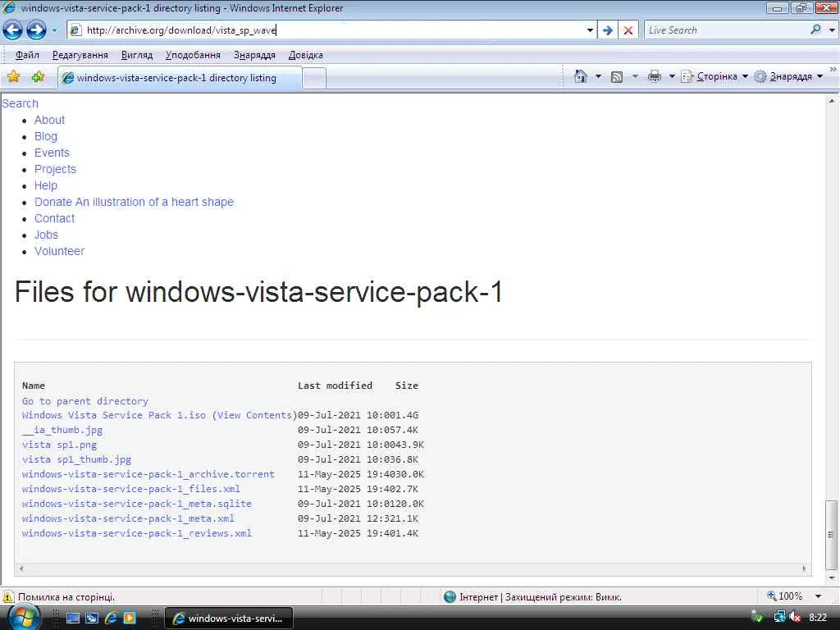840x630 pixels.
Task: Click the vertical page scrollbar thumb
Action: pos(831,534)
